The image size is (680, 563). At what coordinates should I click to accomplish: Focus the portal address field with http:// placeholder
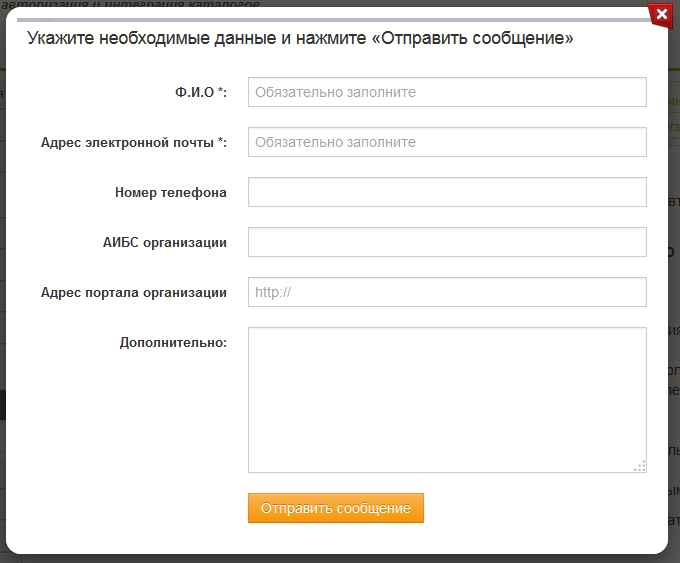pos(447,292)
